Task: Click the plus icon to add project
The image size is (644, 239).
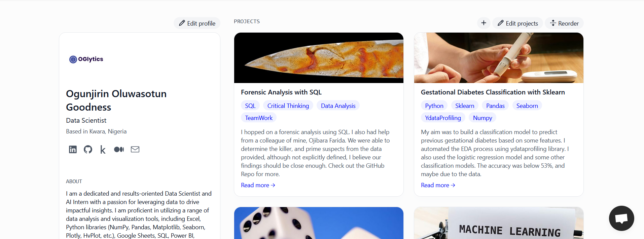Action: pos(484,23)
